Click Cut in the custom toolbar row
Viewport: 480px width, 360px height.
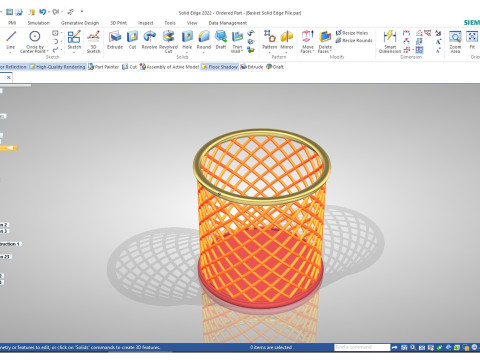pyautogui.click(x=130, y=67)
